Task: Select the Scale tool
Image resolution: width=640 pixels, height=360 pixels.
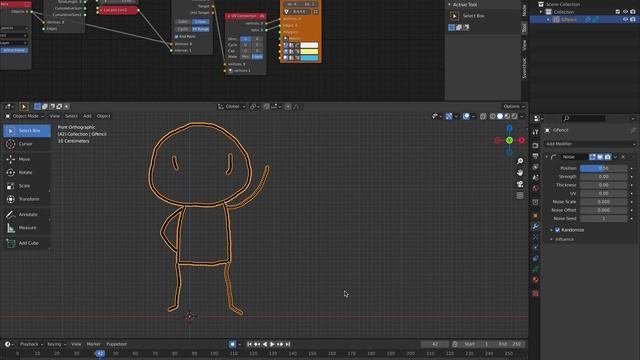Action: 27,186
